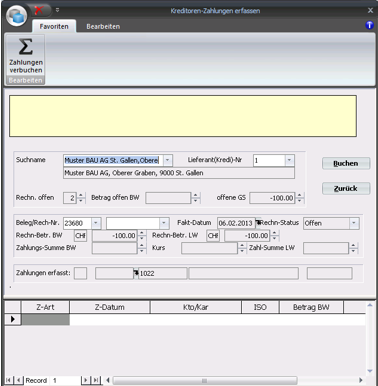Switch to the Bearbeiten tab
Viewport: 378px width, 386px height.
pyautogui.click(x=103, y=26)
